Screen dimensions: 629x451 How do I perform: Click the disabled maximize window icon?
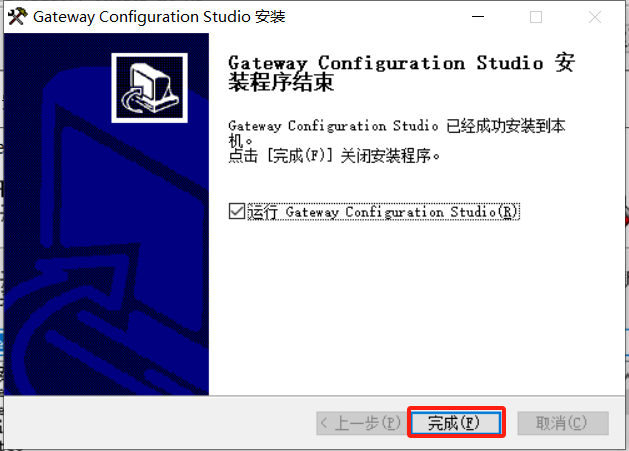point(536,17)
